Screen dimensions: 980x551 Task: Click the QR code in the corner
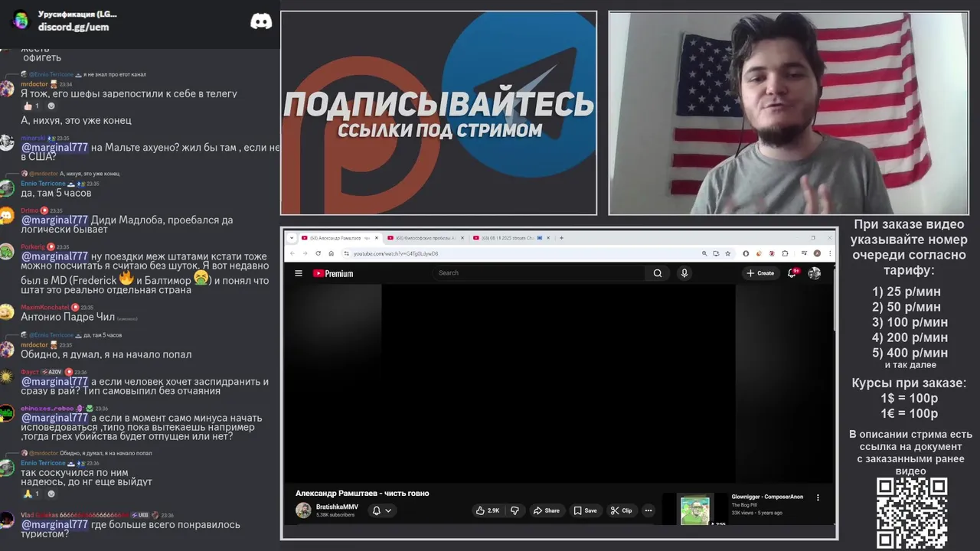click(912, 511)
